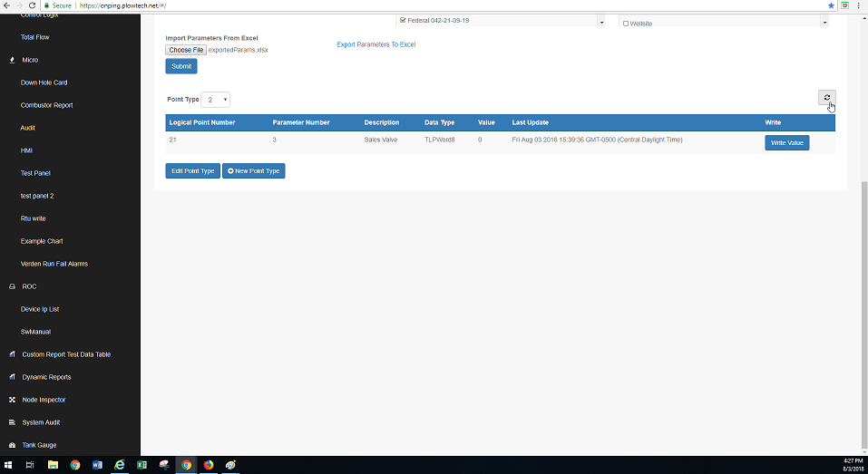This screenshot has height=474, width=868.
Task: Click the ROC printer icon in sidebar
Action: point(12,286)
